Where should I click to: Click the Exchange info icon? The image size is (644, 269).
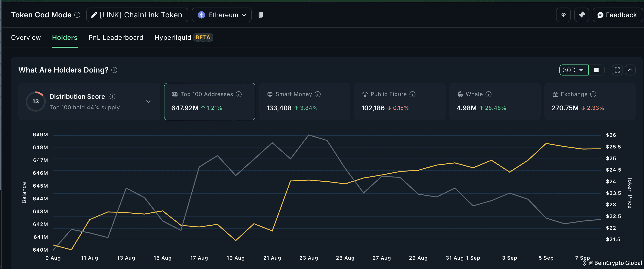click(593, 94)
